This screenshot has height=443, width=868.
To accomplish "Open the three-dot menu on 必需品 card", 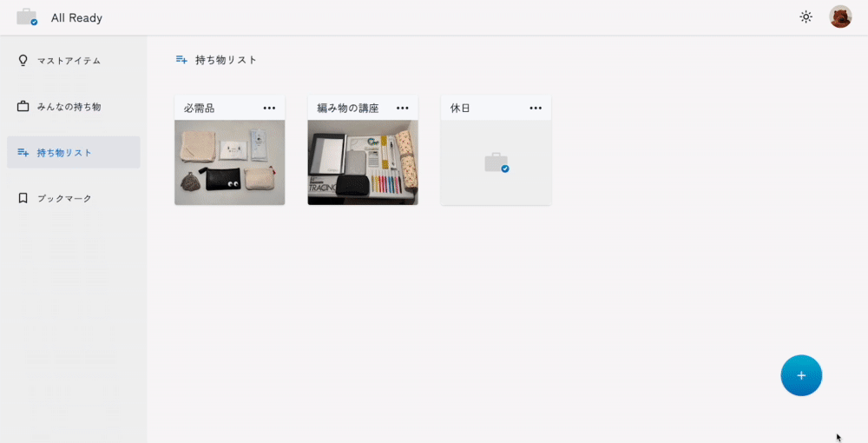I will coord(269,108).
